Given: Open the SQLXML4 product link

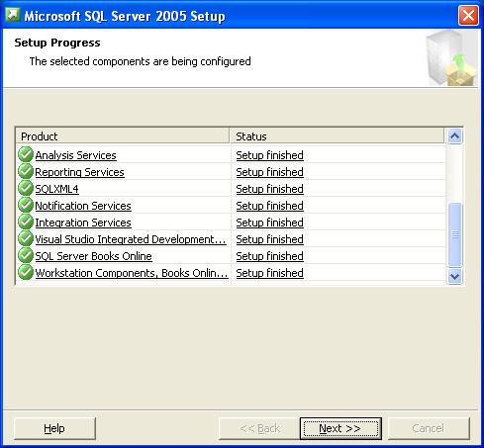Looking at the screenshot, I should click(x=56, y=189).
